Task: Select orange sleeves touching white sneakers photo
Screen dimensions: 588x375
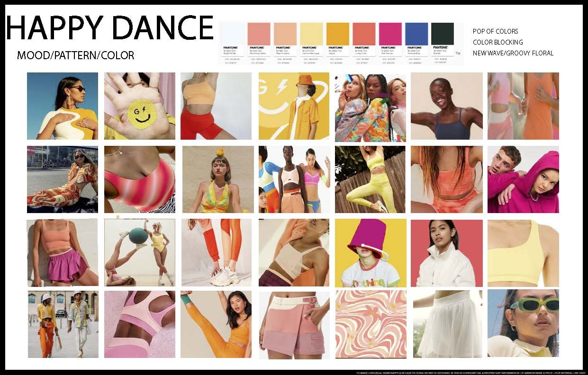Action: 217,253
